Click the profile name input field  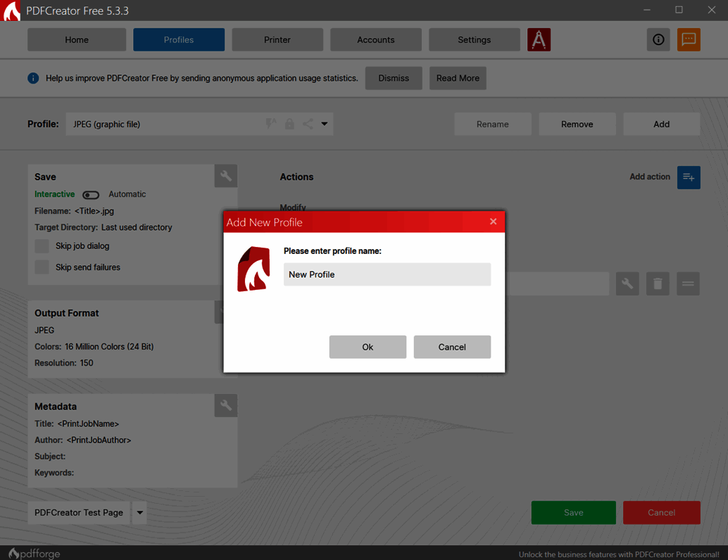[387, 274]
